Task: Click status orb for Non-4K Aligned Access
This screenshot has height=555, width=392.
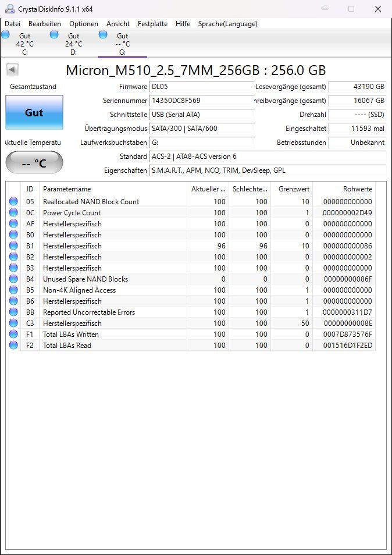Action: (x=13, y=290)
